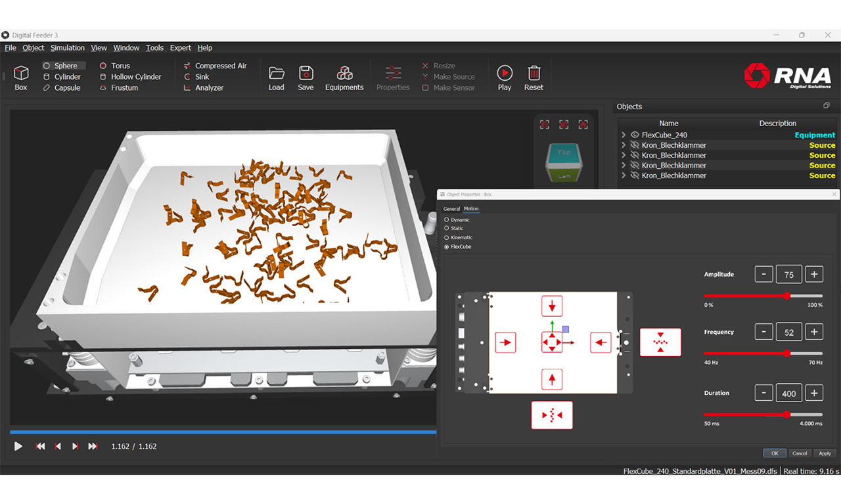Click Apply in Object Properties
This screenshot has width=841, height=504.
(x=825, y=453)
